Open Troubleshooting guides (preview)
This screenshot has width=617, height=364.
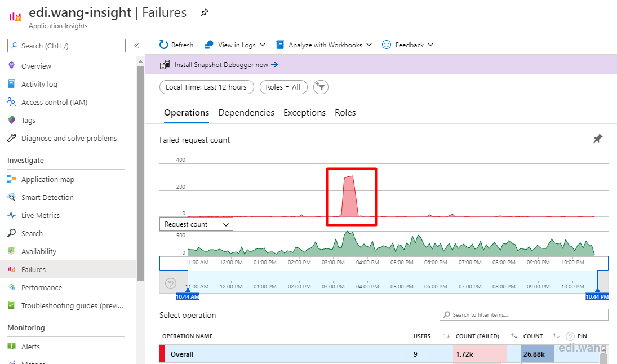[72, 306]
